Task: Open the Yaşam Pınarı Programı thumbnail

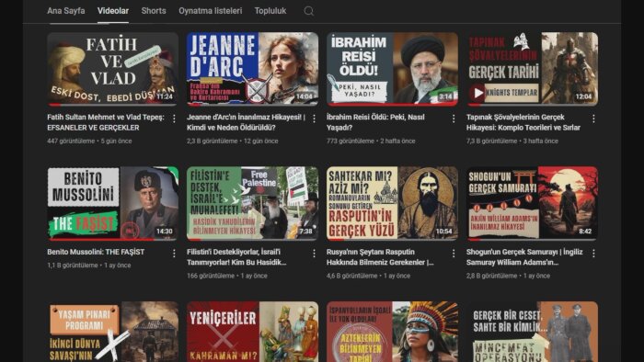Action: click(112, 332)
